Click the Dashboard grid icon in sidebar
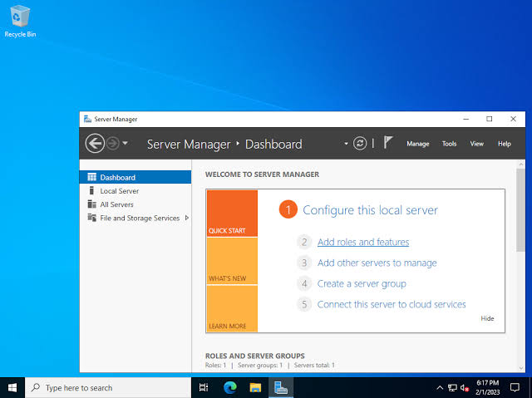This screenshot has height=398, width=532. click(x=91, y=177)
